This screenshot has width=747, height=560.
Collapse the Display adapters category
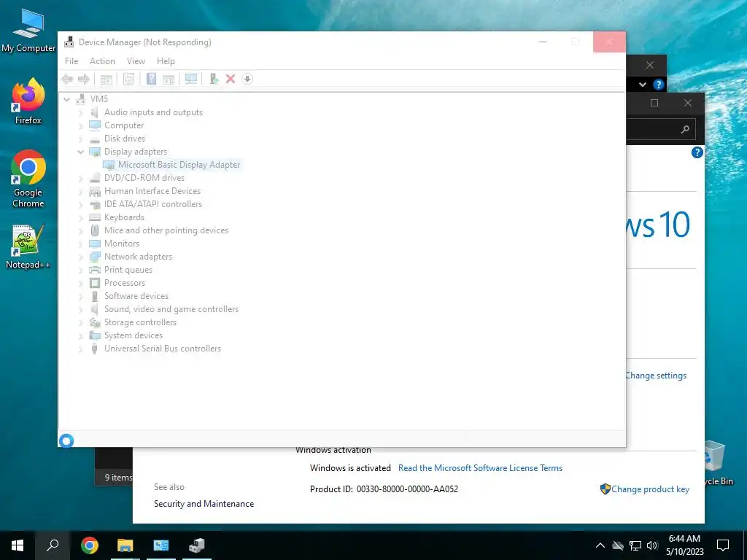pyautogui.click(x=80, y=152)
